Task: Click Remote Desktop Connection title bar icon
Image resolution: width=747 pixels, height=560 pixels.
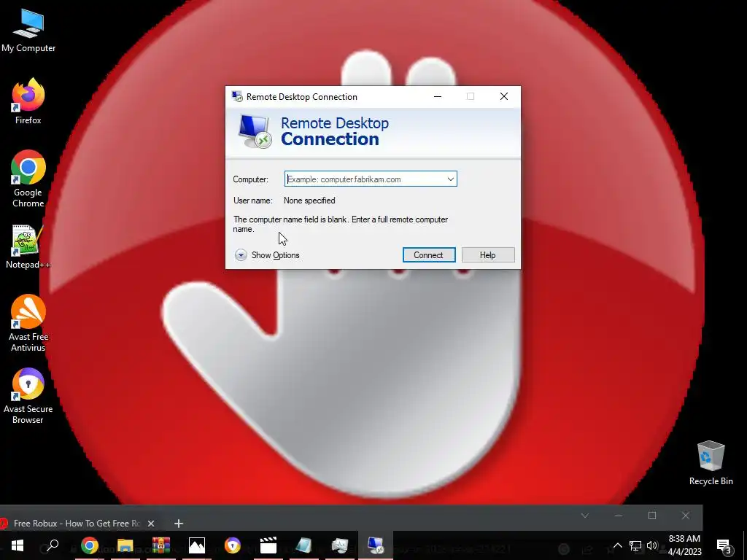Action: 237,97
